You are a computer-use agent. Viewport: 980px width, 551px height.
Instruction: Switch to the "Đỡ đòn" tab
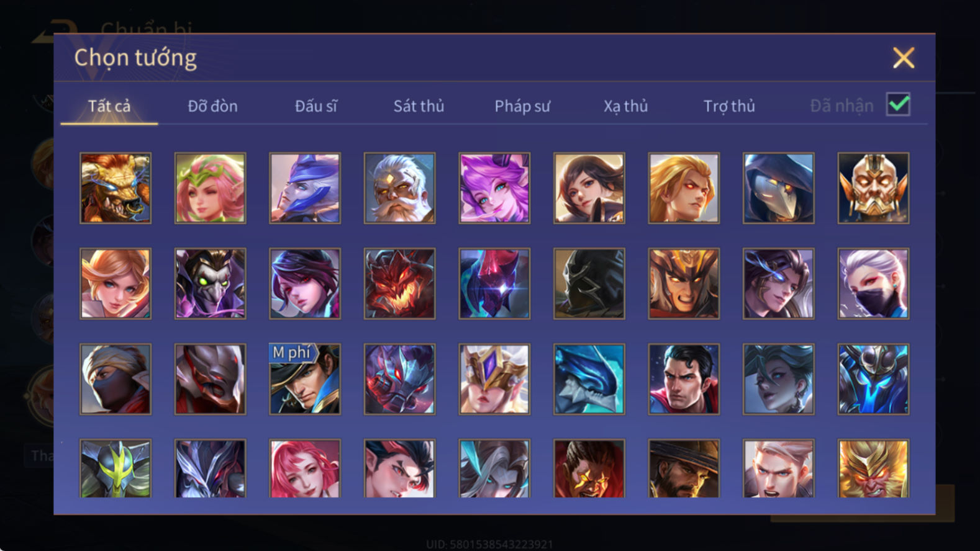(212, 106)
